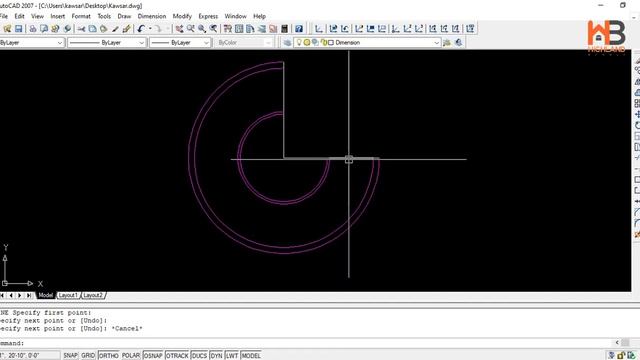Switch to the Layout2 tab
Screen dimensions: 640x360
[x=93, y=295]
